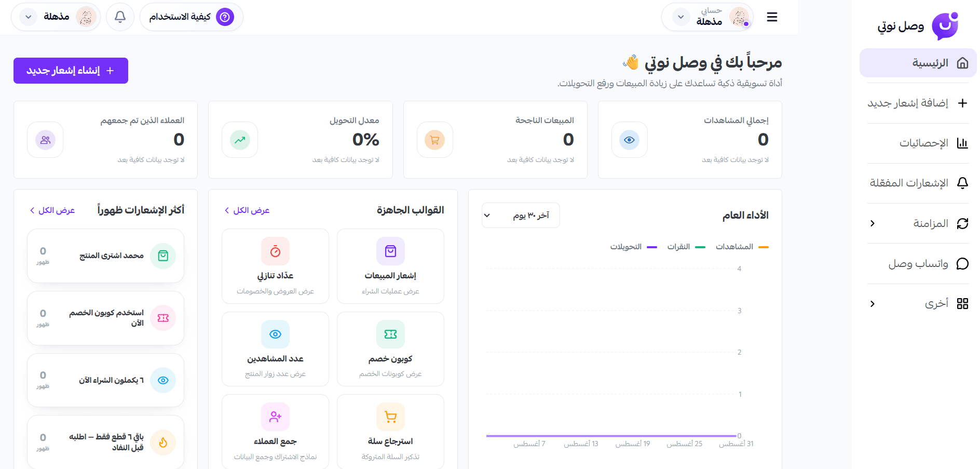Toggle التحويلات legend series in chart
The height and width of the screenshot is (469, 980).
(x=634, y=247)
